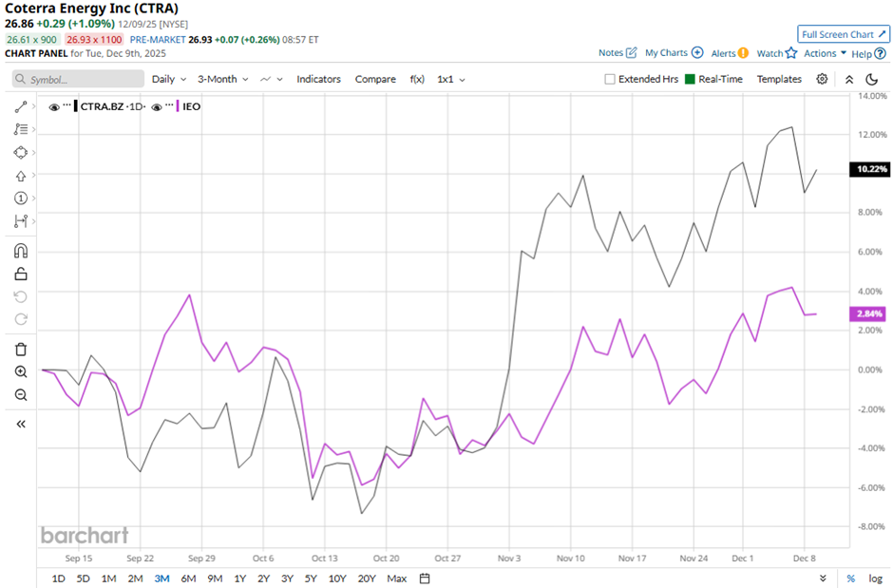This screenshot has height=588, width=893.
Task: Select the 1Y time range
Action: pos(239,579)
